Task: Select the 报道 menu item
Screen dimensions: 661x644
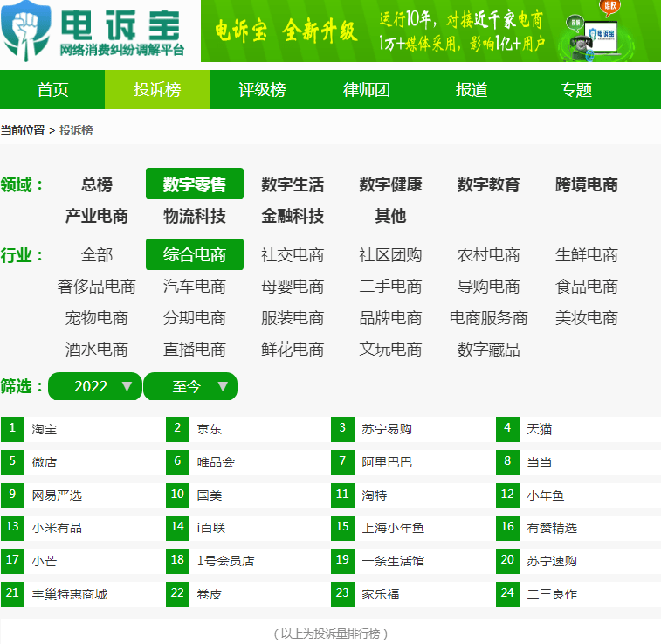Action: coord(472,90)
